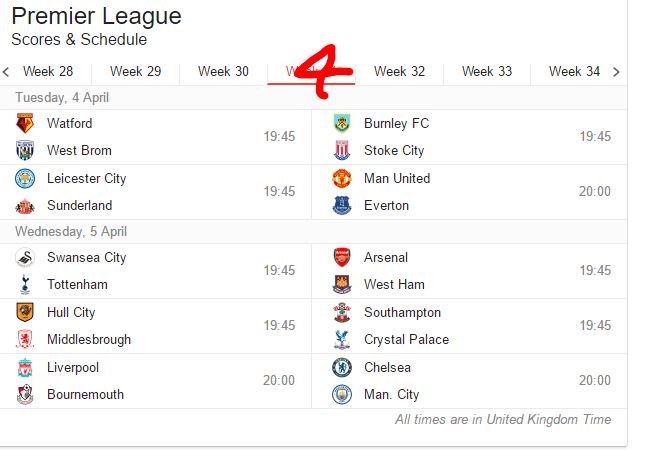This screenshot has height=450, width=647.
Task: Select the Week 34 tab
Action: pos(574,71)
